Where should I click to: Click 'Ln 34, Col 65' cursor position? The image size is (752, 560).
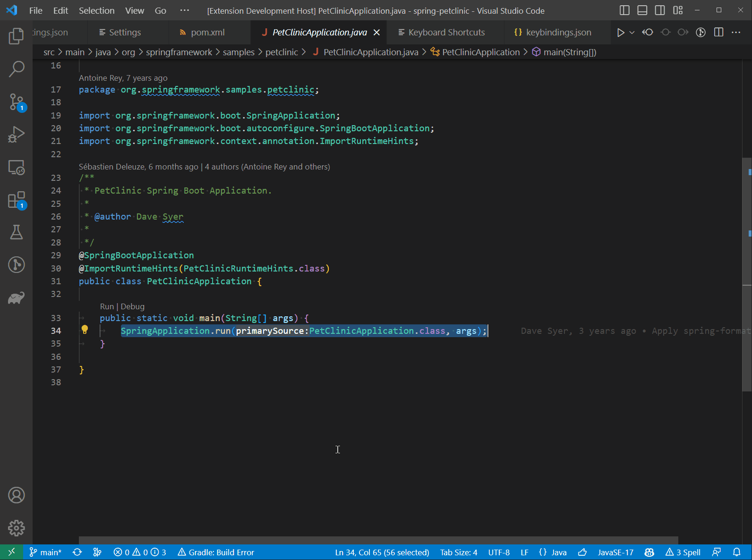382,552
